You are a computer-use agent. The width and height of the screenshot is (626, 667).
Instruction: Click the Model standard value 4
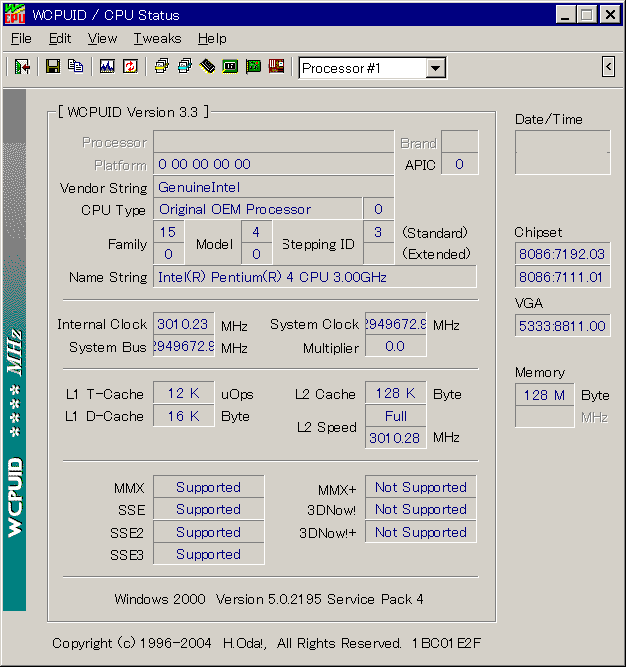pos(256,232)
